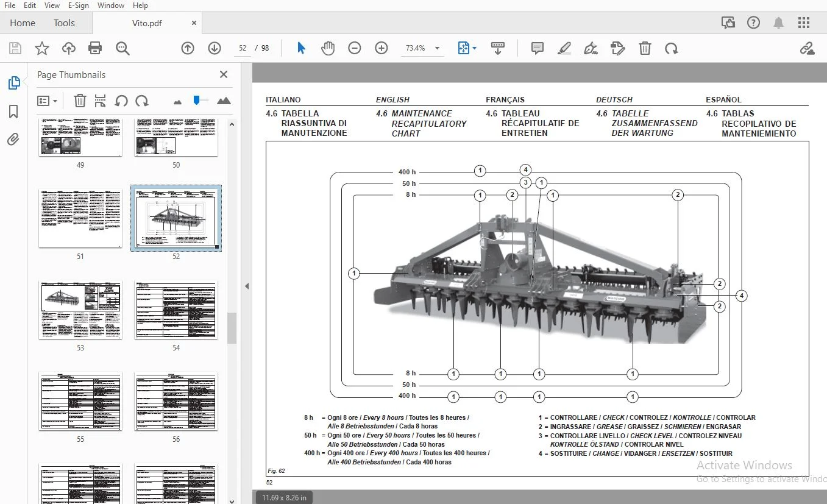
Task: Go to the next page
Action: click(214, 48)
